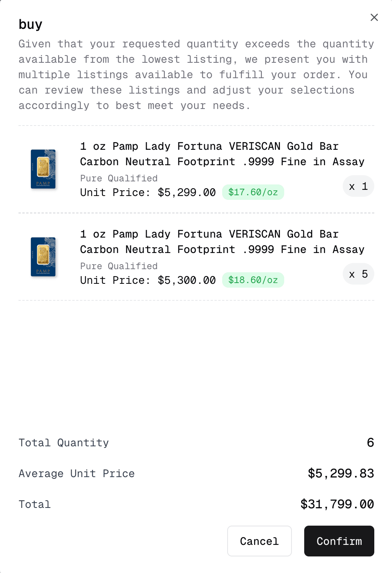392x573 pixels.
Task: Click the green $17.60/oz premium badge
Action: 253,192
